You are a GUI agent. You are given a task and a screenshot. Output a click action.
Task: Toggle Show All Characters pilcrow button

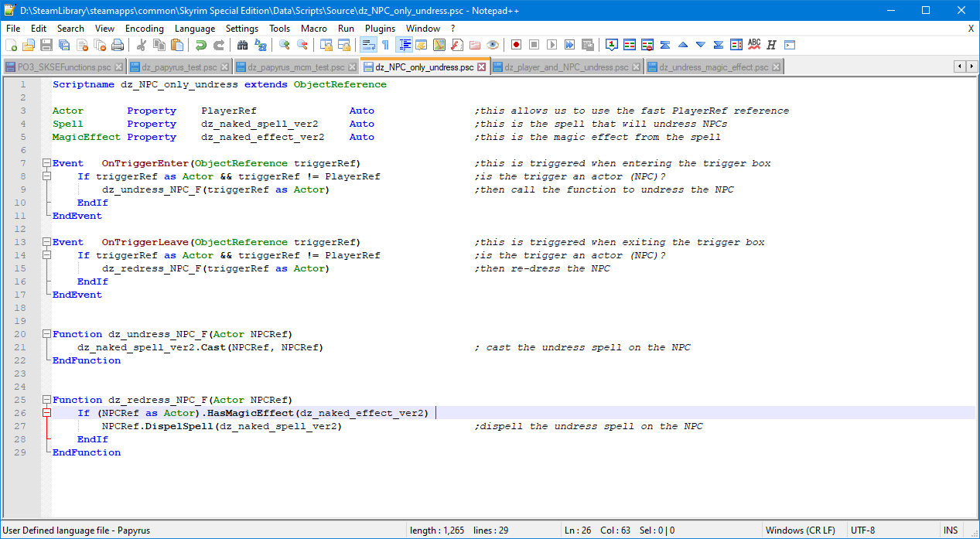[385, 45]
